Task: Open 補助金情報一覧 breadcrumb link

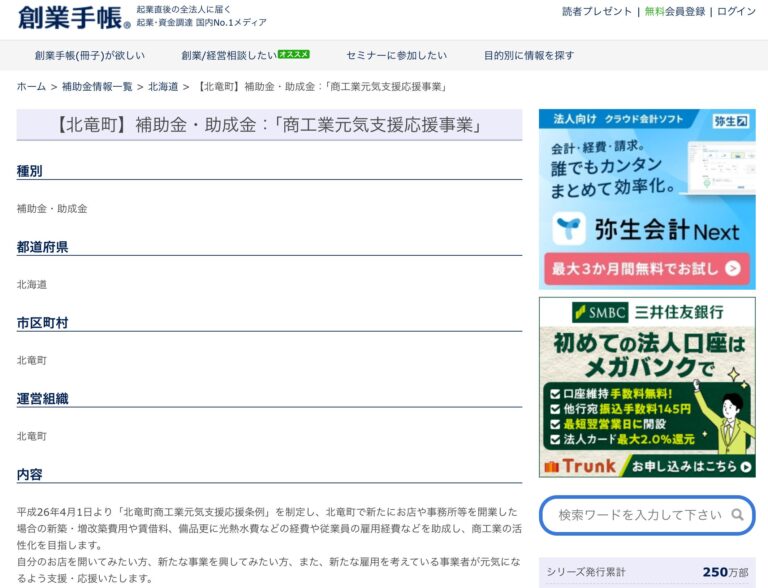Action: 97,87
